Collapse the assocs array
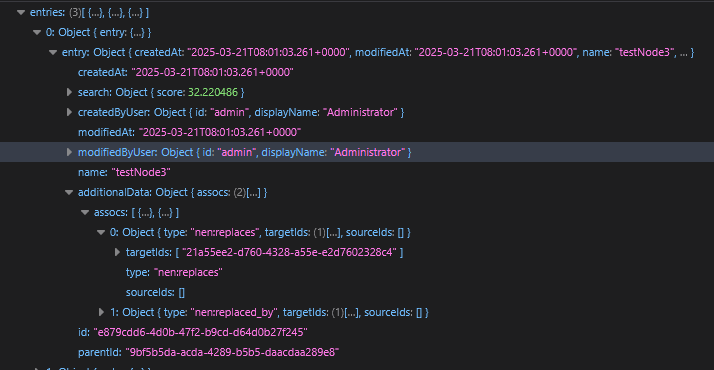This screenshot has width=714, height=370. pos(85,213)
